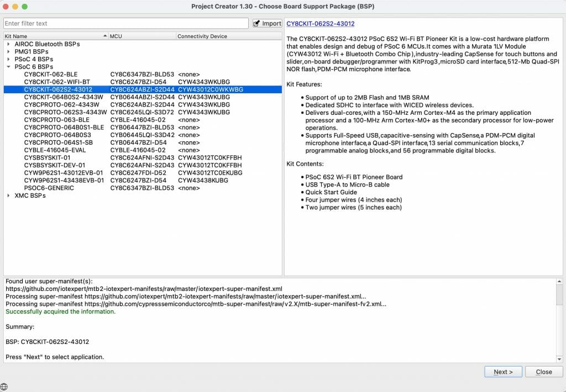Pick the PSOC6-GENERIC kit
The height and width of the screenshot is (392, 566).
point(49,188)
